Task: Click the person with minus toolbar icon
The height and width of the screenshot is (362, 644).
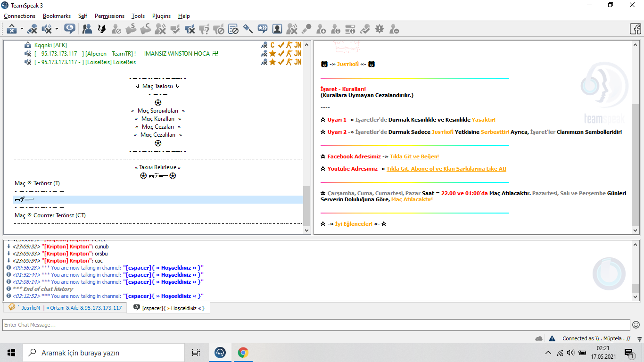Action: click(x=394, y=29)
